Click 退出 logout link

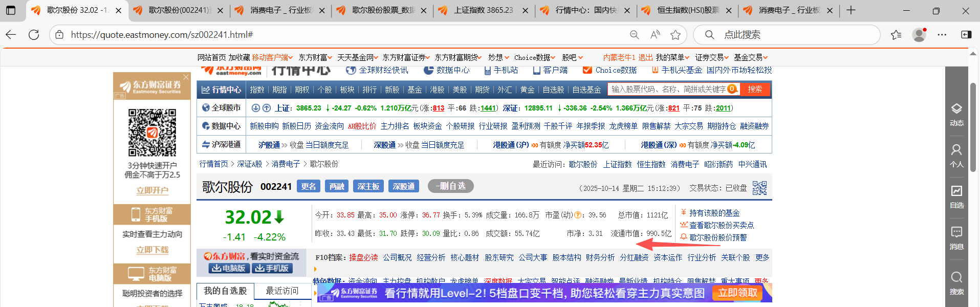[645, 57]
